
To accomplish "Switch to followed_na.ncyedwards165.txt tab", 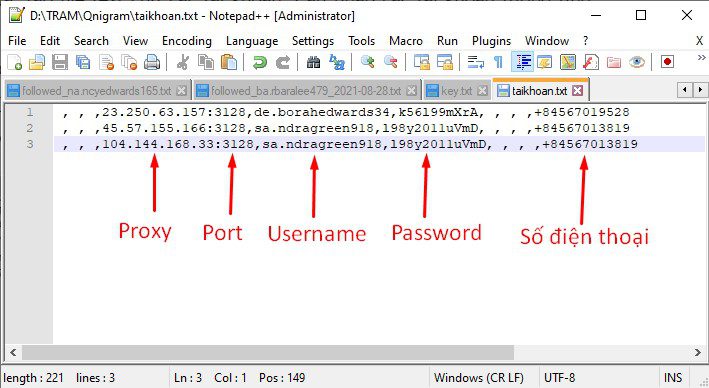I will pyautogui.click(x=97, y=91).
